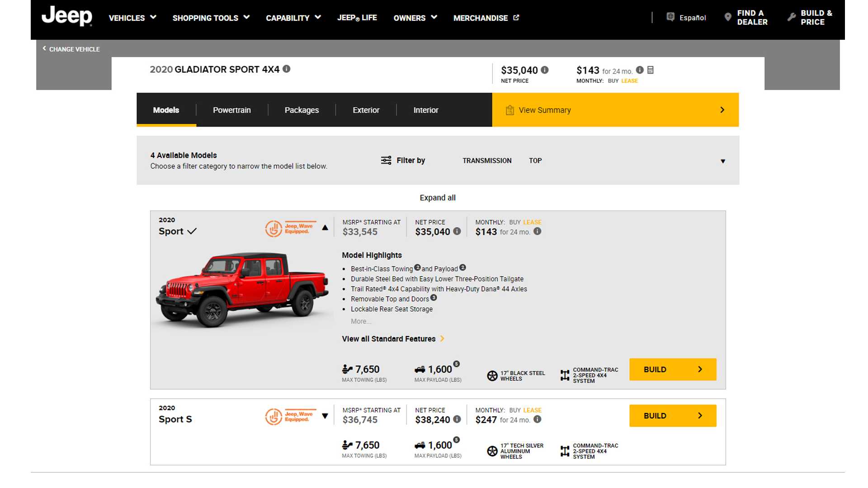868x488 pixels.
Task: Collapse the Sport model card
Action: [325, 228]
